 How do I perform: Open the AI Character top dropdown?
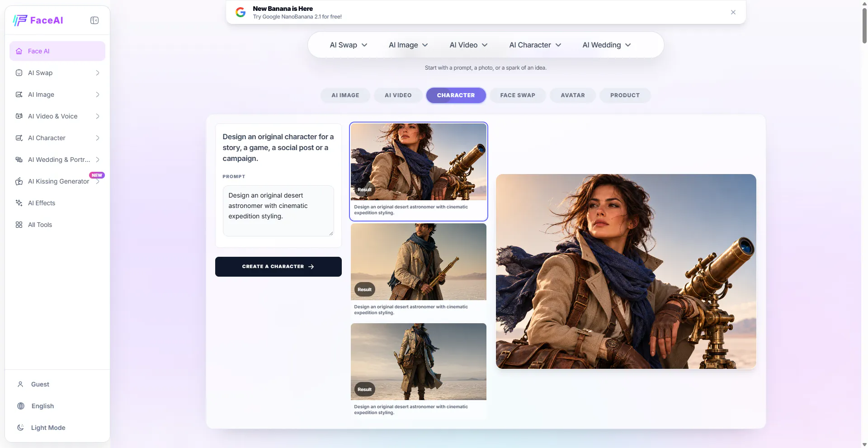[x=535, y=45]
